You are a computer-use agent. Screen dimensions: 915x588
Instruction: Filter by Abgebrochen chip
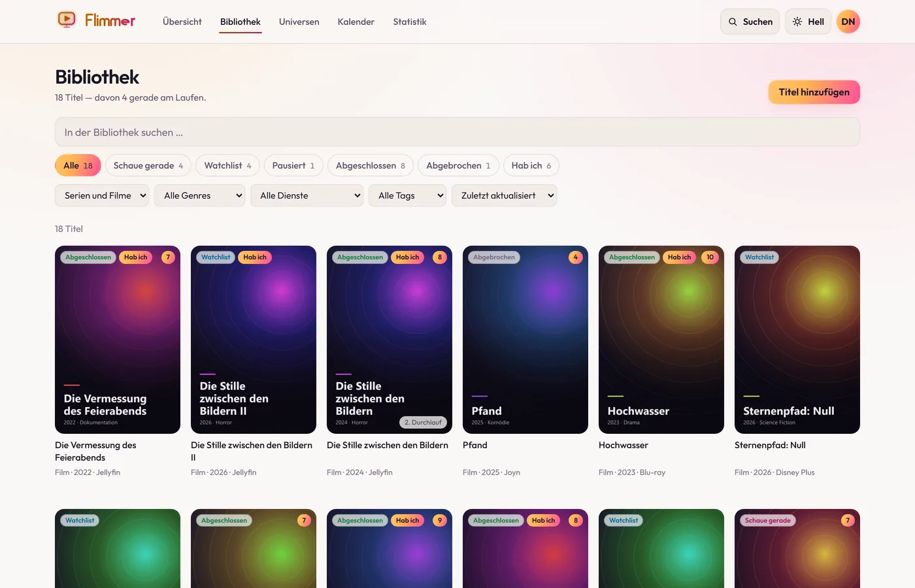pos(458,165)
